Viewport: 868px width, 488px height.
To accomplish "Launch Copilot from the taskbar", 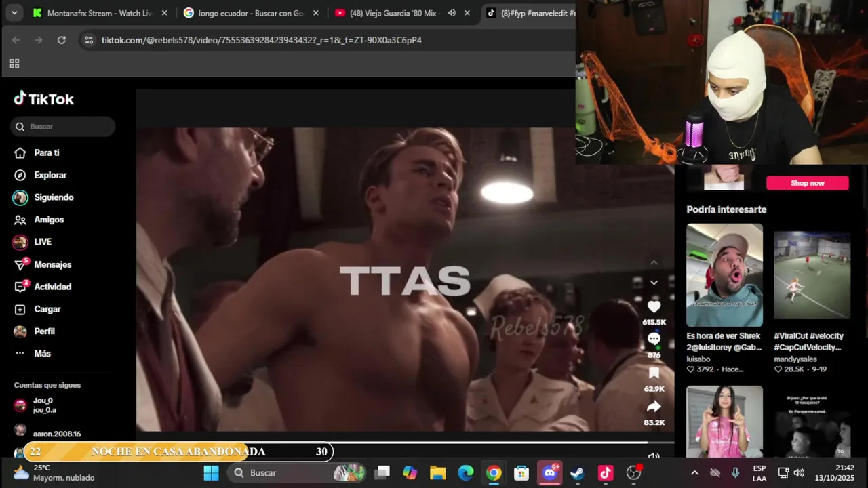I will [x=410, y=472].
